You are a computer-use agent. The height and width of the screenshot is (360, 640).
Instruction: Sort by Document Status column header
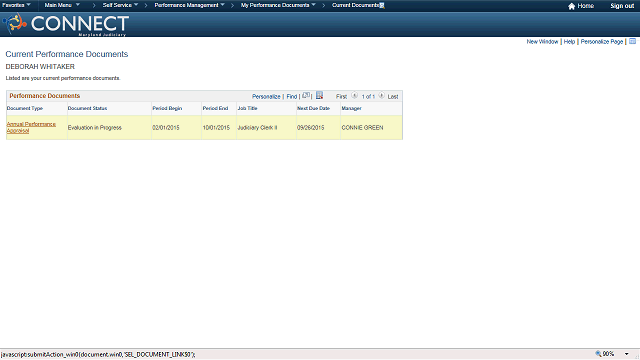87,109
